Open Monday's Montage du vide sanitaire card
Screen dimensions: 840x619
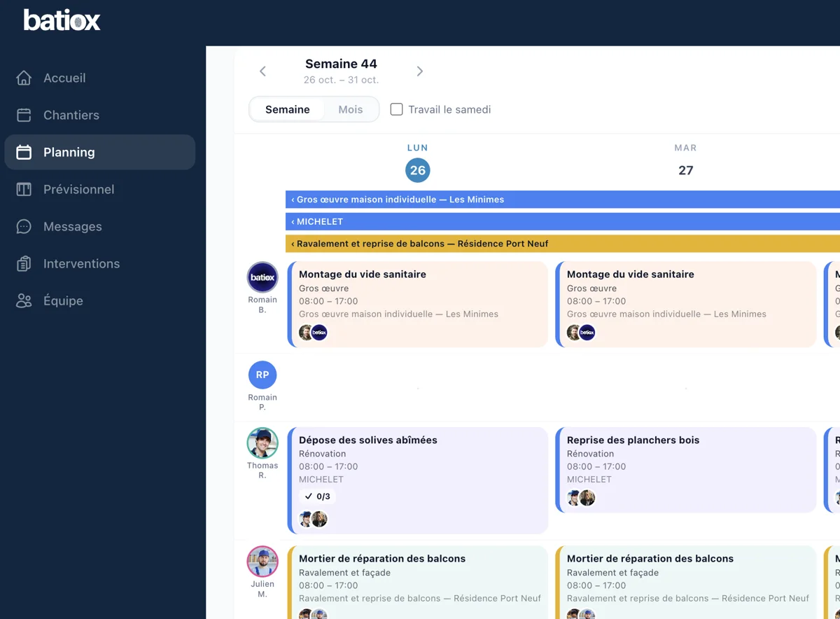[418, 305]
